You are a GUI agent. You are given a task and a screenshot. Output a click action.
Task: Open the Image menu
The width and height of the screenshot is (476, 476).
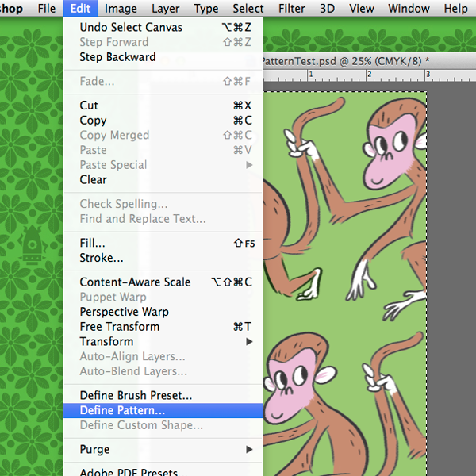[x=121, y=9]
